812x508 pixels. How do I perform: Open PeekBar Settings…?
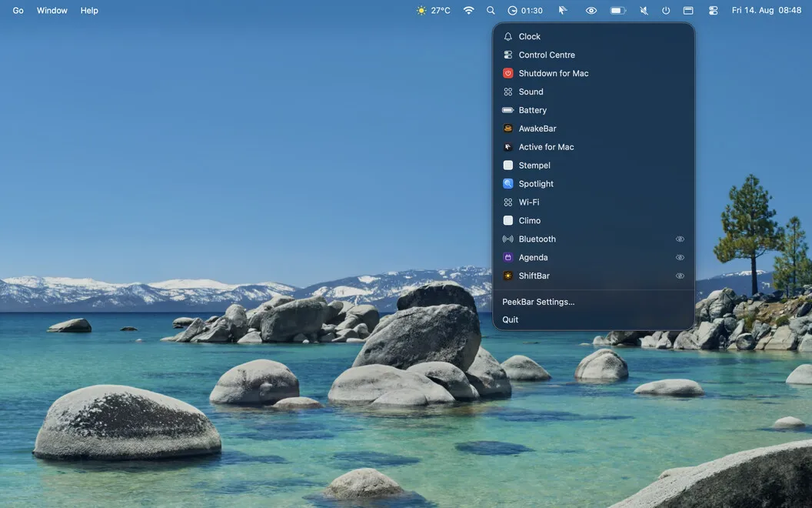[x=538, y=302]
